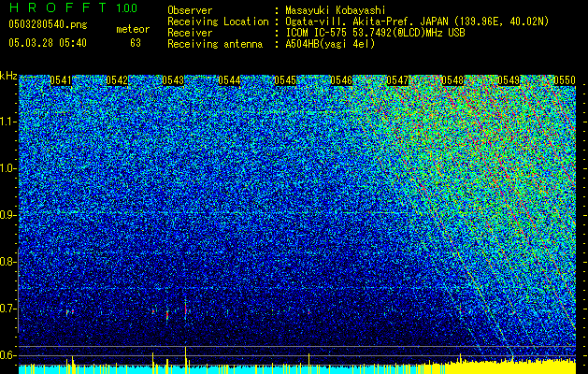Click the 0545 time marker
Image resolution: width=588 pixels, height=374 pixels.
[x=285, y=80]
